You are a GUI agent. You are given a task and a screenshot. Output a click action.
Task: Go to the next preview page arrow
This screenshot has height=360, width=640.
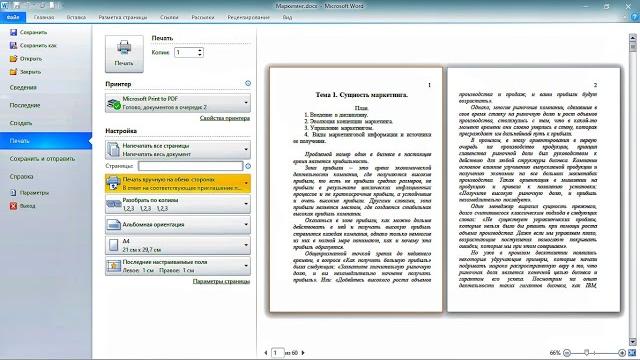coord(303,353)
